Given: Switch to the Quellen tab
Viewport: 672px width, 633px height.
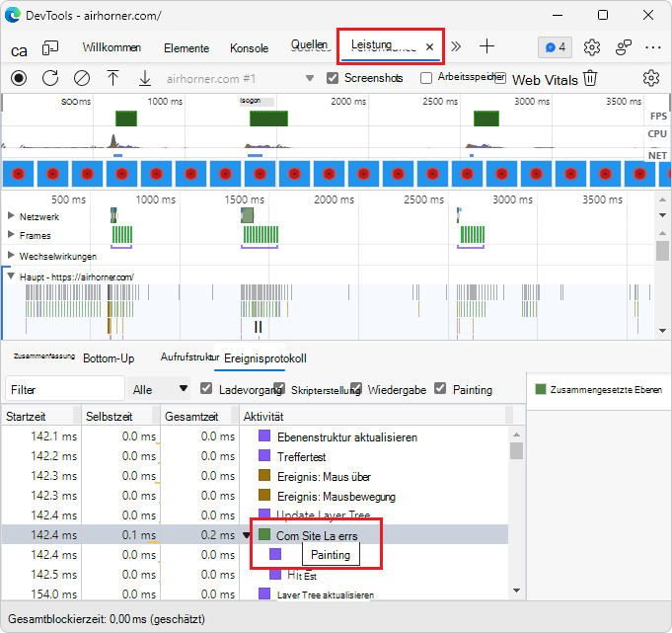Looking at the screenshot, I should click(309, 44).
